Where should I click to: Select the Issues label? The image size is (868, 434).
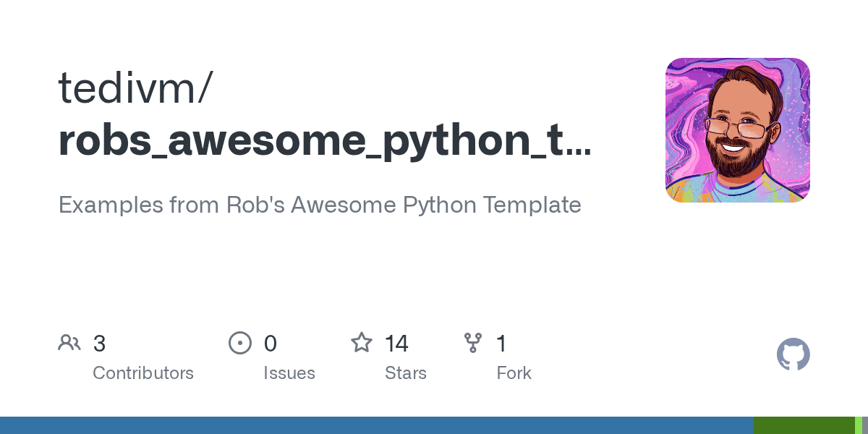point(289,373)
